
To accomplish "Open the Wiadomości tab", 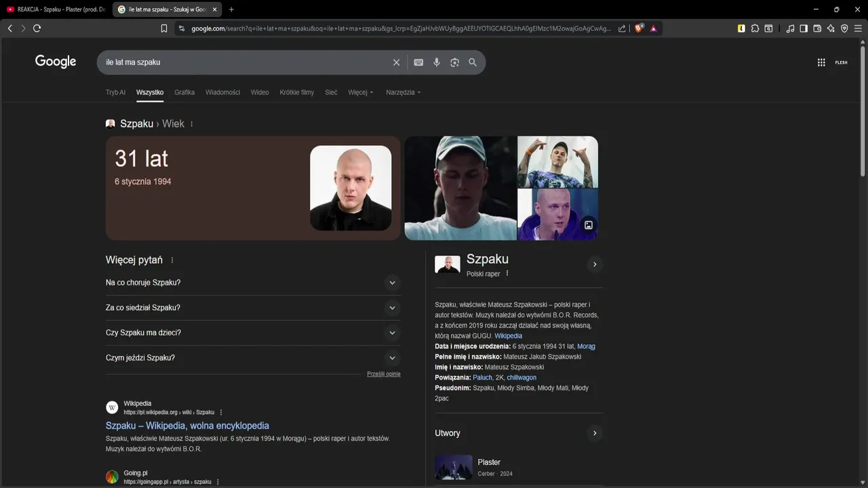I will (x=222, y=92).
